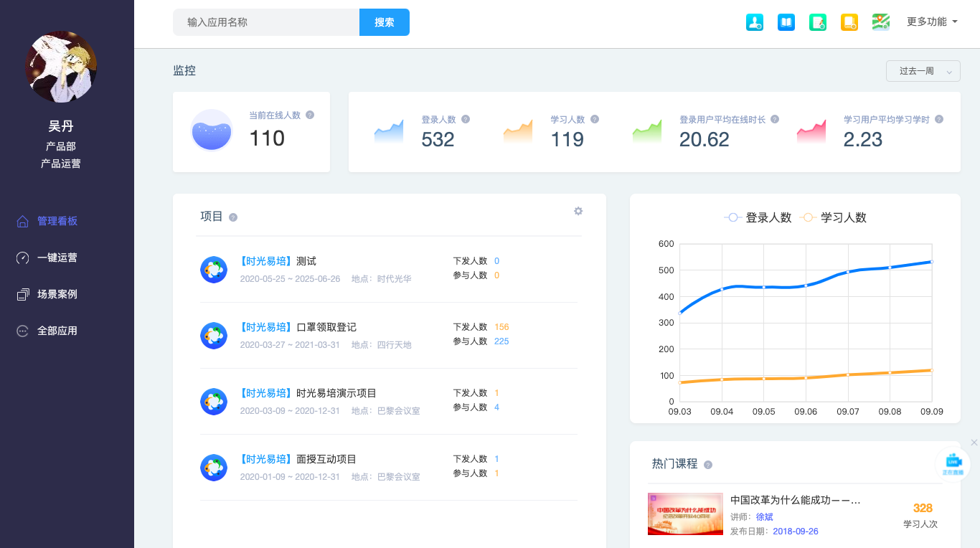980x548 pixels.
Task: Click the round dots icon beside 全部应用
Action: coord(23,331)
